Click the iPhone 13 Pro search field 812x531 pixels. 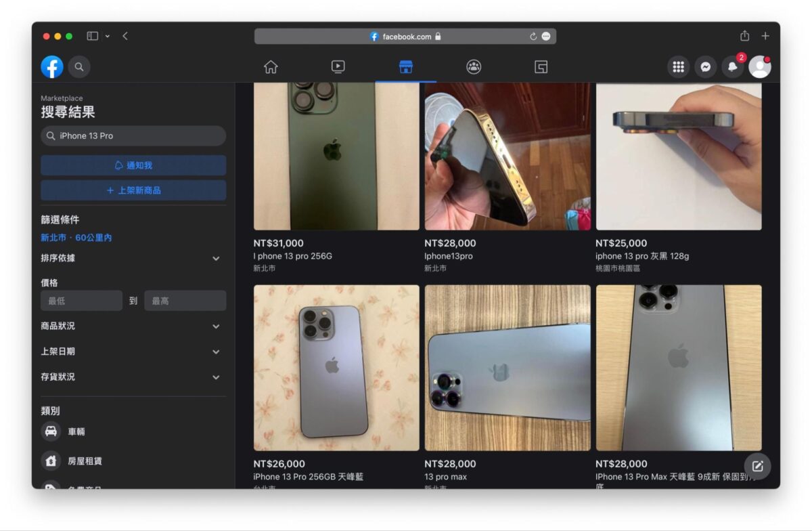click(133, 135)
